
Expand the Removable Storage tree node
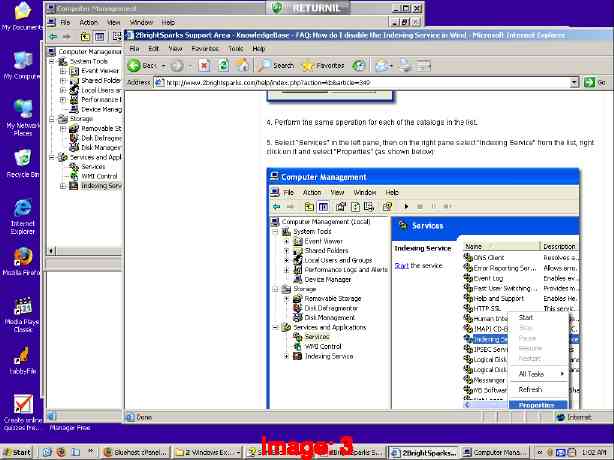[x=63, y=128]
